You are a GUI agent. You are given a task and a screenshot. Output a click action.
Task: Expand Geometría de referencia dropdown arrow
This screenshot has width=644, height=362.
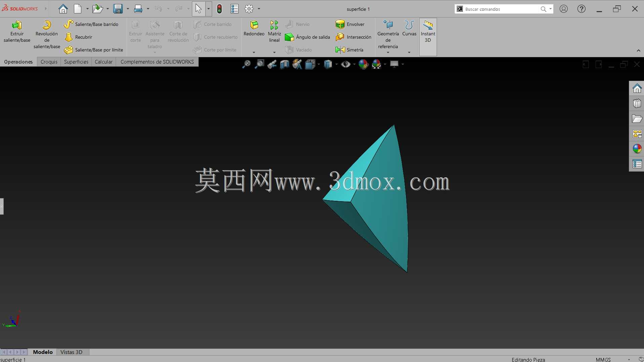388,52
